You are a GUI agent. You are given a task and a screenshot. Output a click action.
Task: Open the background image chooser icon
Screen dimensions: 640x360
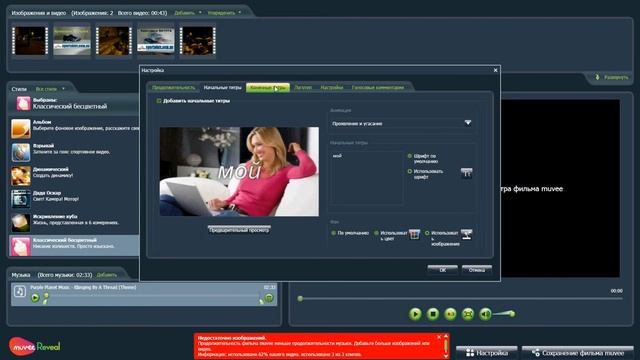467,234
